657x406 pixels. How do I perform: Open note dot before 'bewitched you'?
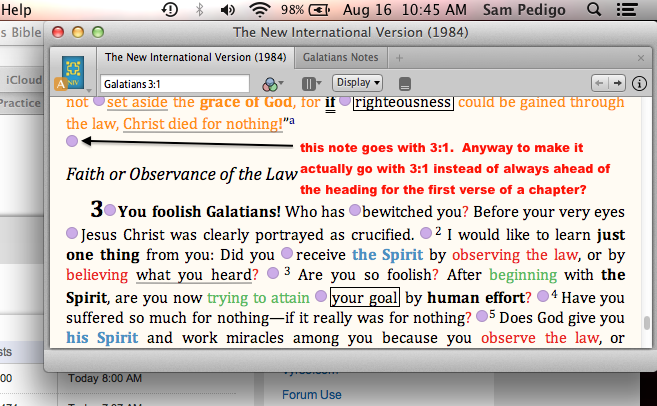coord(354,210)
